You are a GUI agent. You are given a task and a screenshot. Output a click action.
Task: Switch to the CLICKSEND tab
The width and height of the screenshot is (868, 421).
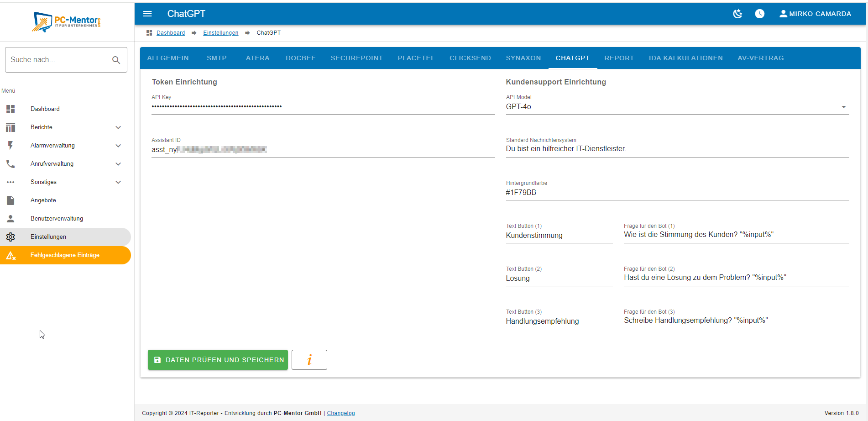[471, 58]
